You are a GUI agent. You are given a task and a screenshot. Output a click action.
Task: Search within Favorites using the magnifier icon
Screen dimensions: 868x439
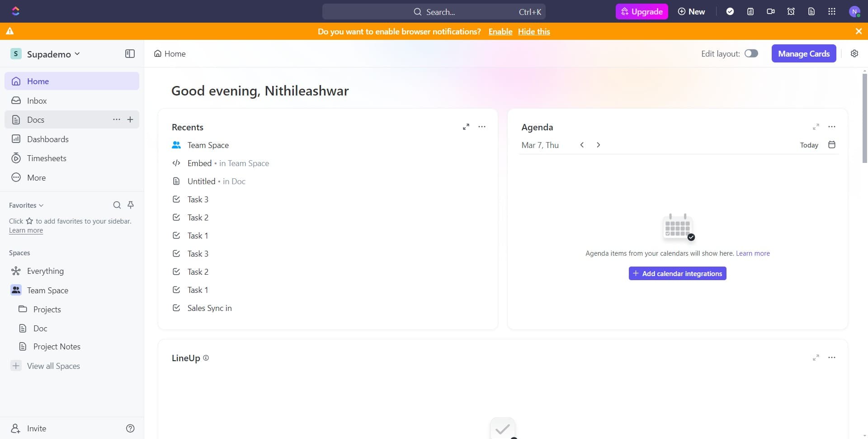point(117,205)
